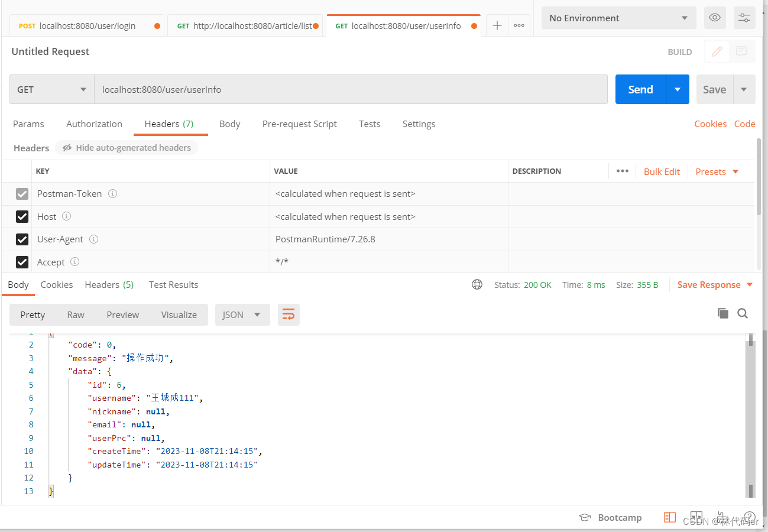
Task: Select the Pretty response view
Action: [x=33, y=314]
